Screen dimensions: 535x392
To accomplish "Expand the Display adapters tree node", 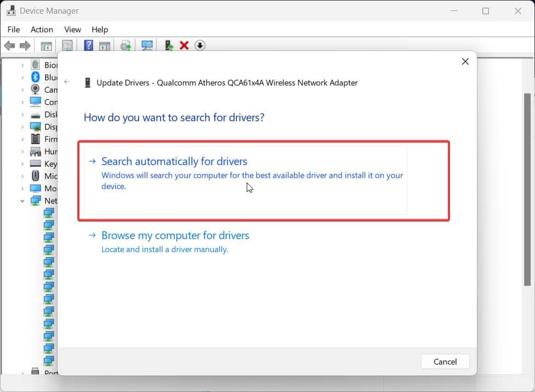I will (x=22, y=127).
